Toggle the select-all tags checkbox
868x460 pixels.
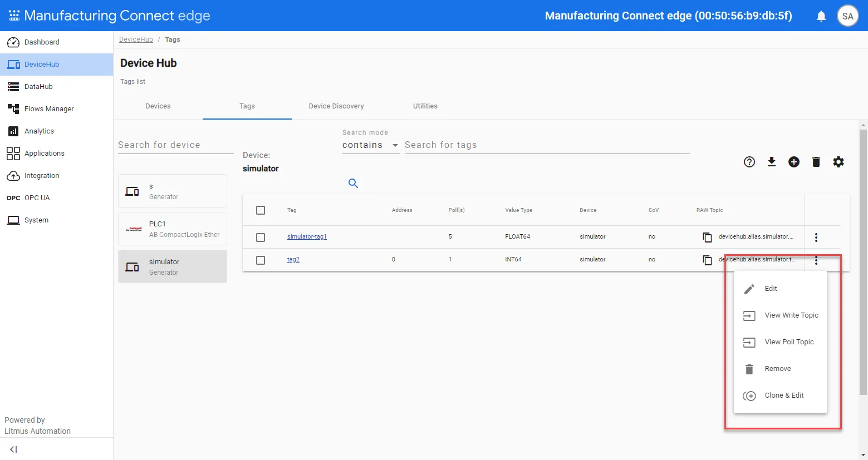click(261, 210)
